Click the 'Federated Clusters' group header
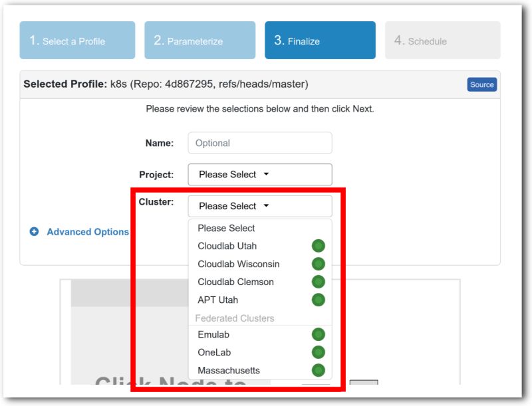 [x=235, y=318]
